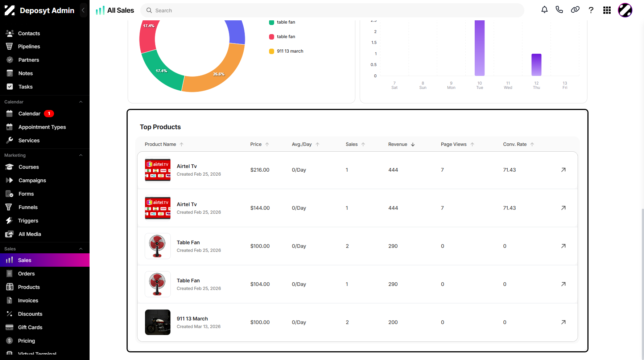The height and width of the screenshot is (360, 644).
Task: Focus the Search input field
Action: click(x=332, y=11)
